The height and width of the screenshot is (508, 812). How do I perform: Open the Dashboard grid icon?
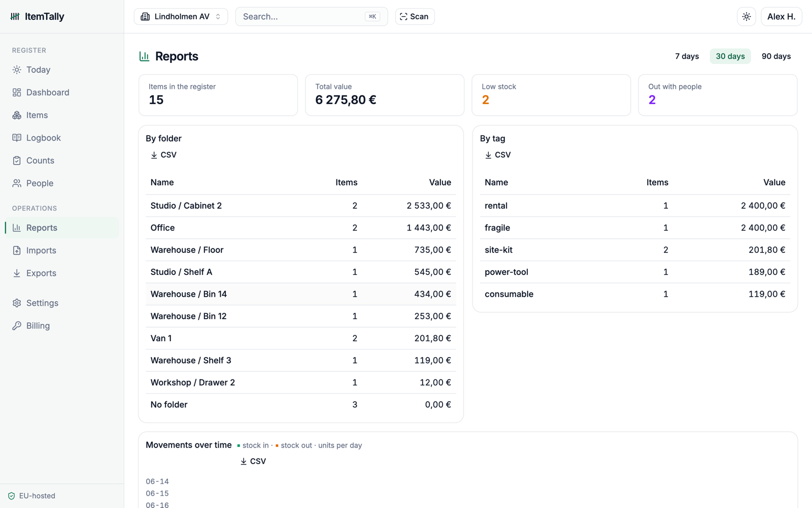pos(17,92)
